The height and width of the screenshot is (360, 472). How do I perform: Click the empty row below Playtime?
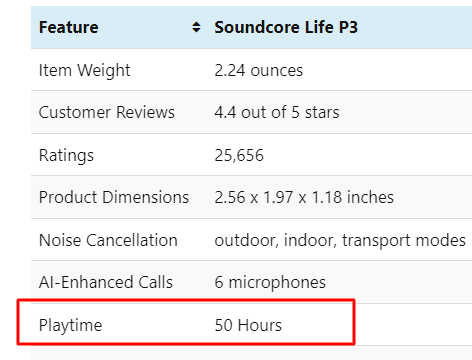point(251,353)
